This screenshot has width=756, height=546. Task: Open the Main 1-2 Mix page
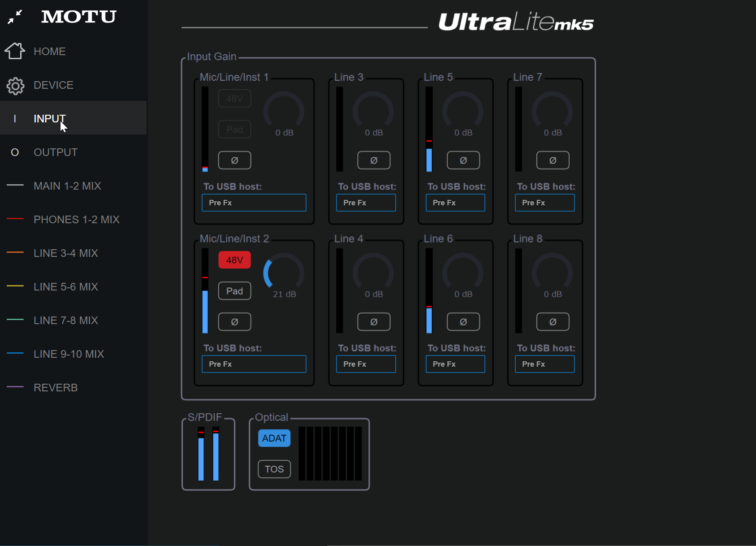tap(67, 186)
